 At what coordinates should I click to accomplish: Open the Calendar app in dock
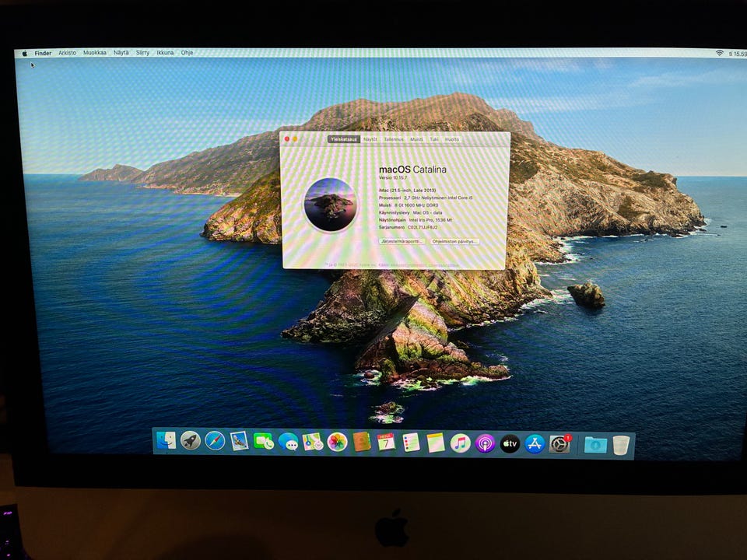(387, 443)
